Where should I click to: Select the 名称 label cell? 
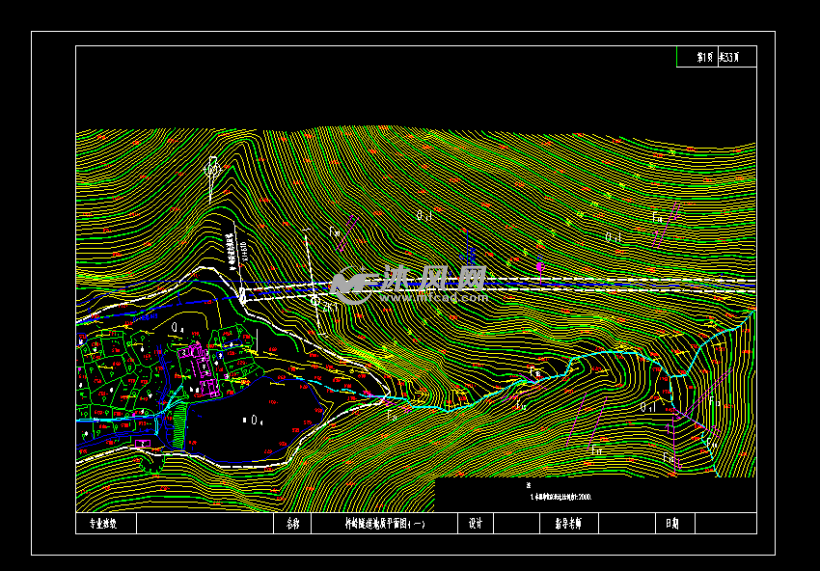click(292, 523)
